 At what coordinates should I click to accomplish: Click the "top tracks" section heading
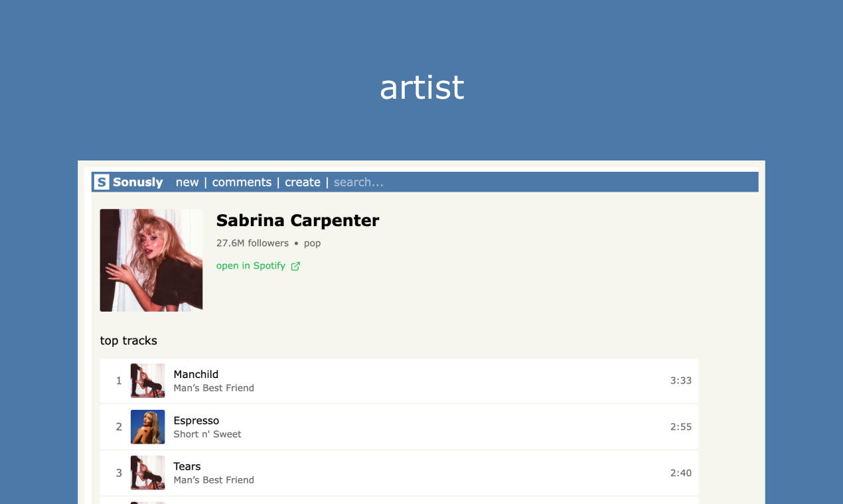point(128,340)
